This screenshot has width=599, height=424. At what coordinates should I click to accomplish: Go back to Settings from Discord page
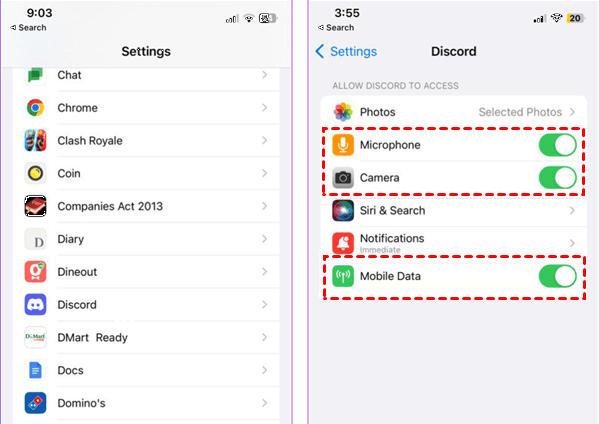[x=346, y=51]
